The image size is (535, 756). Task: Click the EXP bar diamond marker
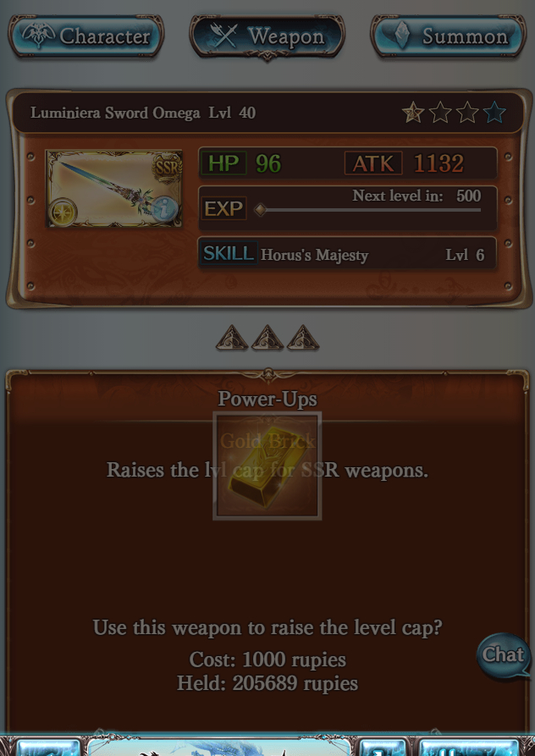[260, 210]
